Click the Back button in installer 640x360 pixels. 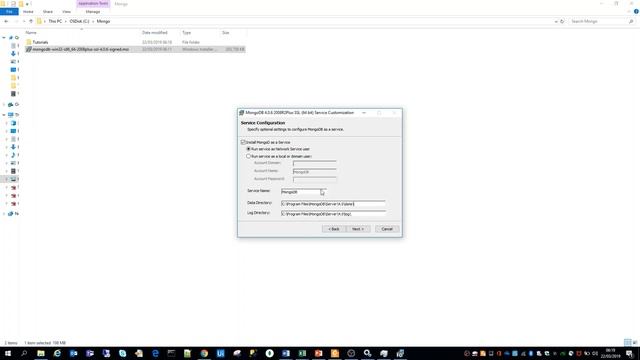coord(333,229)
